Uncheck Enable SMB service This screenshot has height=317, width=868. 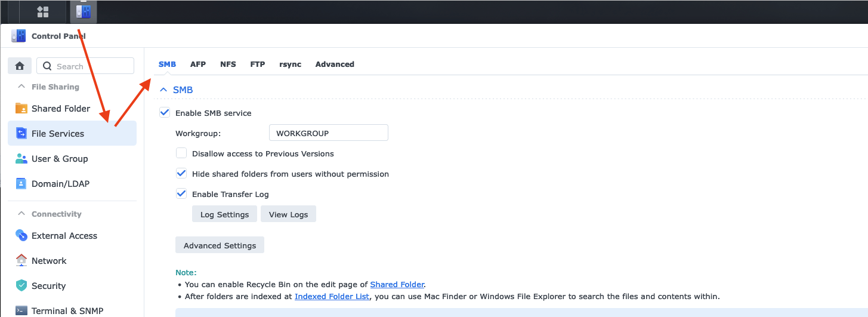coord(165,113)
